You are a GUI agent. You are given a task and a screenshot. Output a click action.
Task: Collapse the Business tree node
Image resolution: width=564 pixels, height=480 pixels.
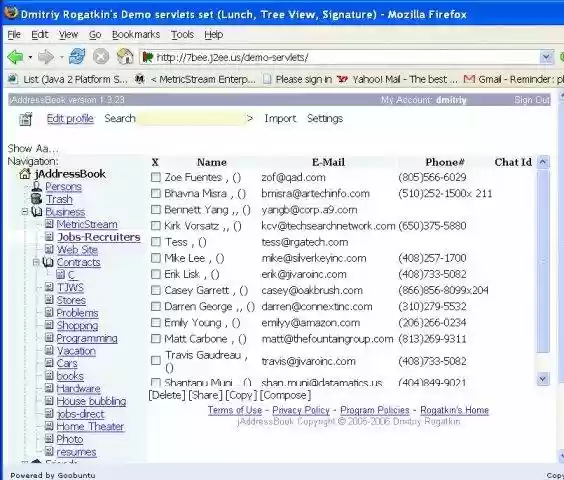click(x=25, y=212)
